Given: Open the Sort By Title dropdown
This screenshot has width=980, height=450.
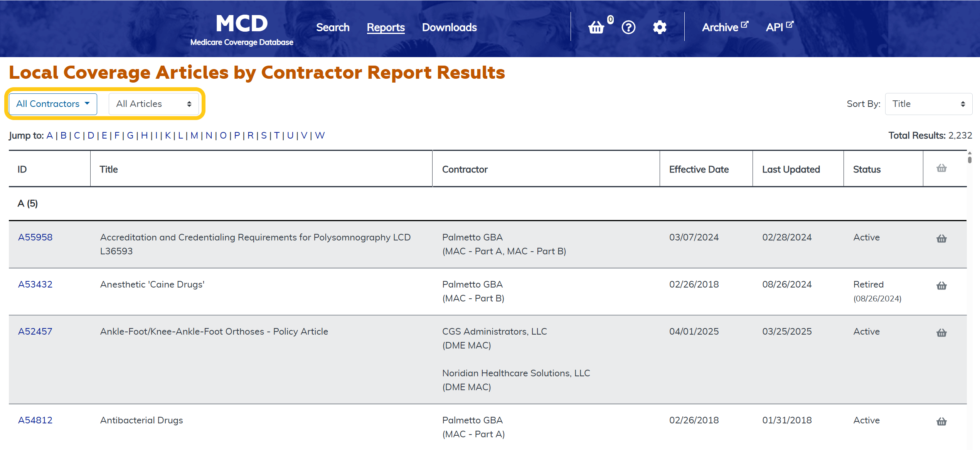Looking at the screenshot, I should 928,104.
